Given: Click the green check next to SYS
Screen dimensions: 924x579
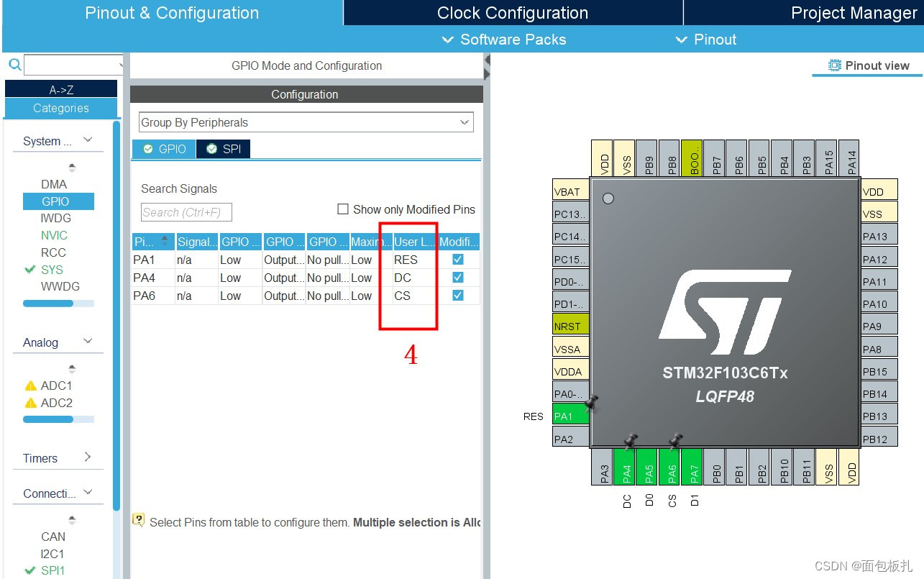Looking at the screenshot, I should point(29,270).
